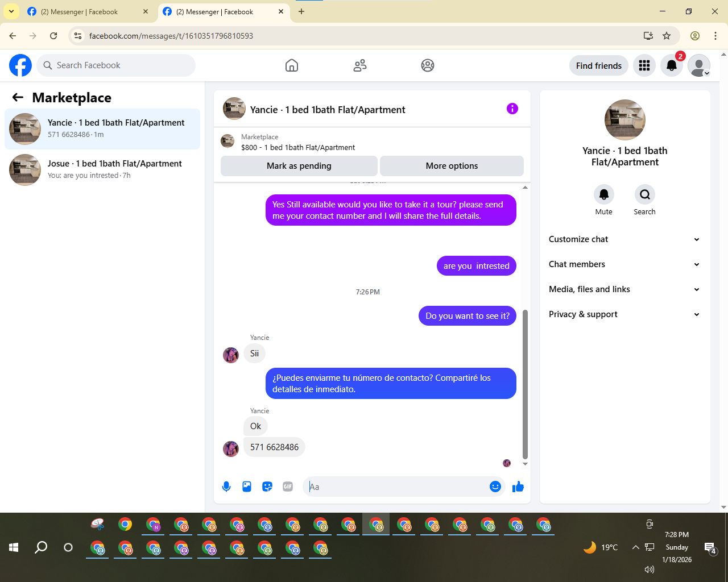728x582 pixels.
Task: Search in conversation via magnifier icon
Action: 645,194
